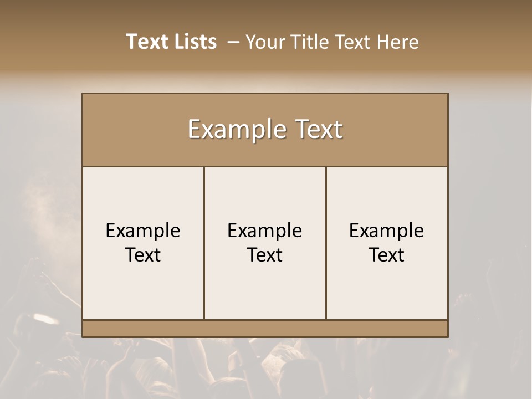Select the thin brown footer bar under cells
The height and width of the screenshot is (399, 532).
point(265,329)
